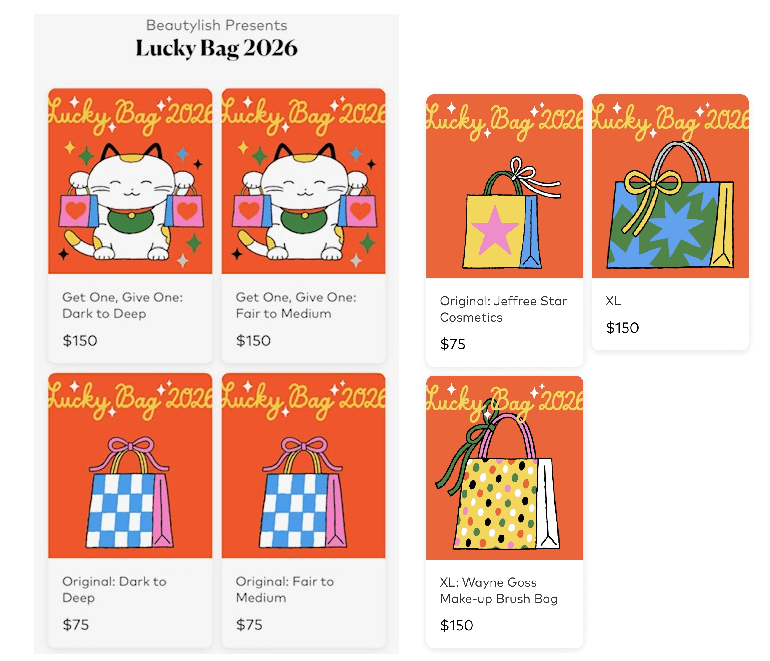770x661 pixels.
Task: Click the 'Original: Fair to Medium' product title
Action: tap(285, 589)
